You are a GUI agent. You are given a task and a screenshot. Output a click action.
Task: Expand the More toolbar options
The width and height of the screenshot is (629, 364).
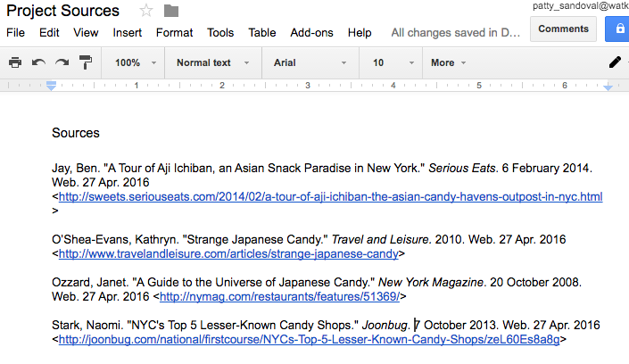click(x=449, y=63)
